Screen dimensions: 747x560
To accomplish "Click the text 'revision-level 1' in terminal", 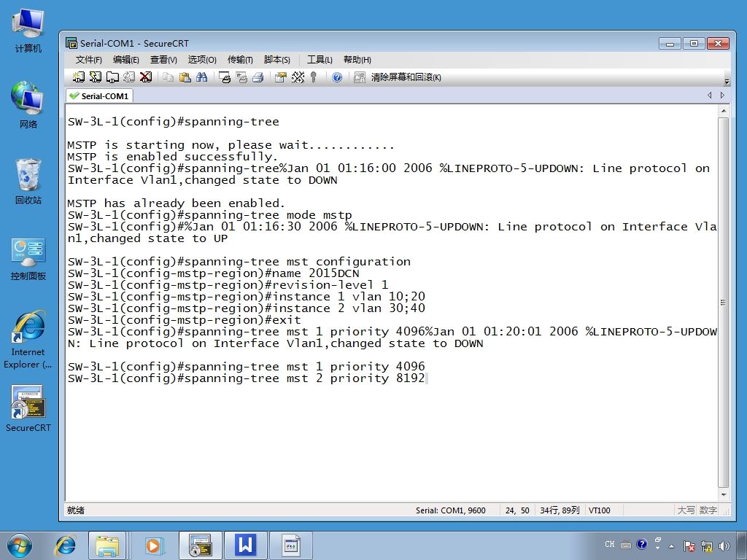I will pos(330,285).
